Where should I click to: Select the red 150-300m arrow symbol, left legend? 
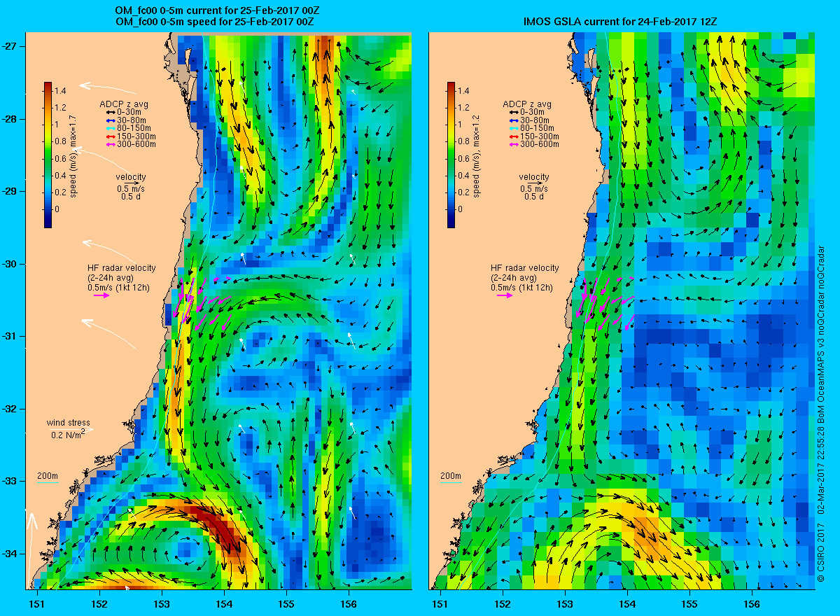[x=109, y=136]
